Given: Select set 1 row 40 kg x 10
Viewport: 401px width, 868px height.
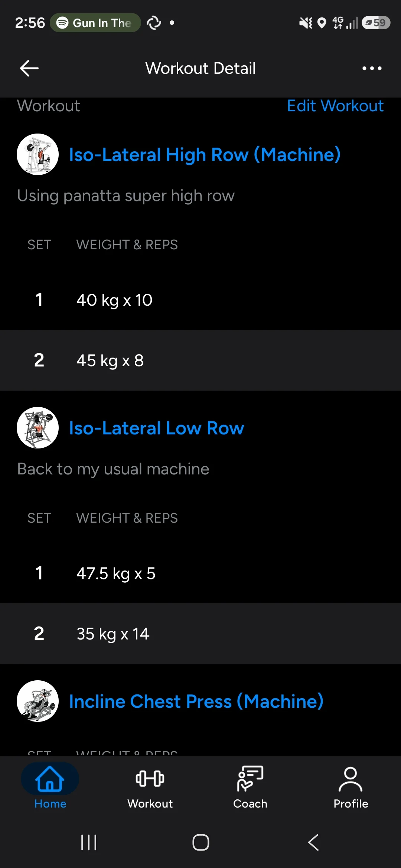Looking at the screenshot, I should click(200, 300).
